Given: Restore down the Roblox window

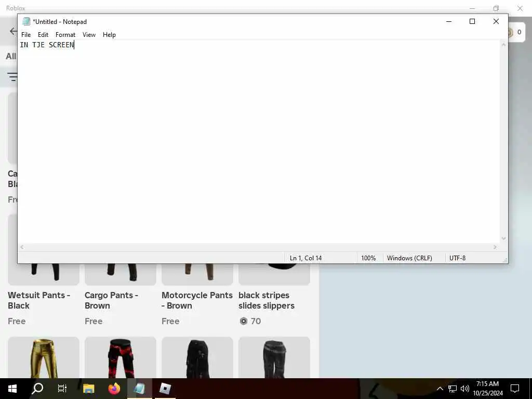Looking at the screenshot, I should pyautogui.click(x=496, y=8).
